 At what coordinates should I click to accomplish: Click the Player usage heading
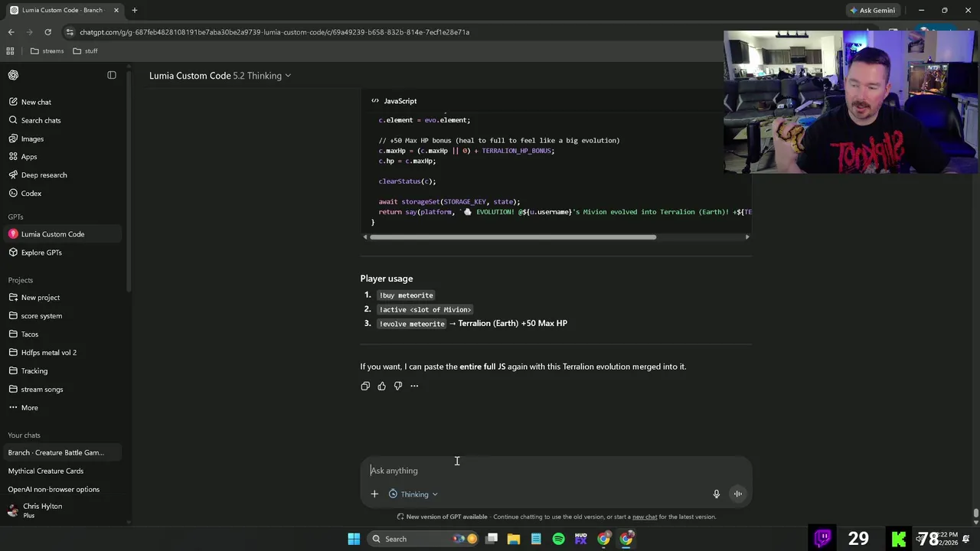click(387, 279)
